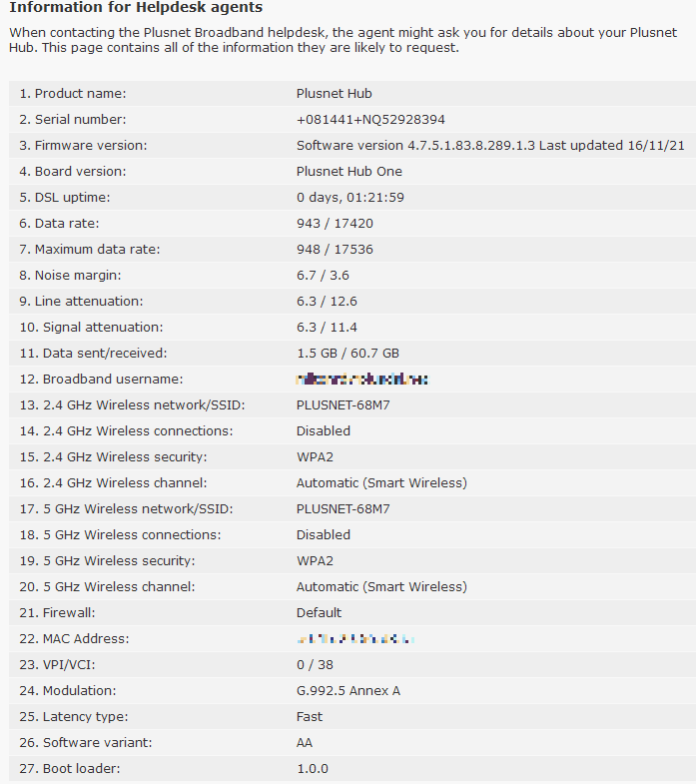Viewport: 696px width, 784px height.
Task: Click the noise margin value 6.7 / 3.6
Action: [323, 276]
